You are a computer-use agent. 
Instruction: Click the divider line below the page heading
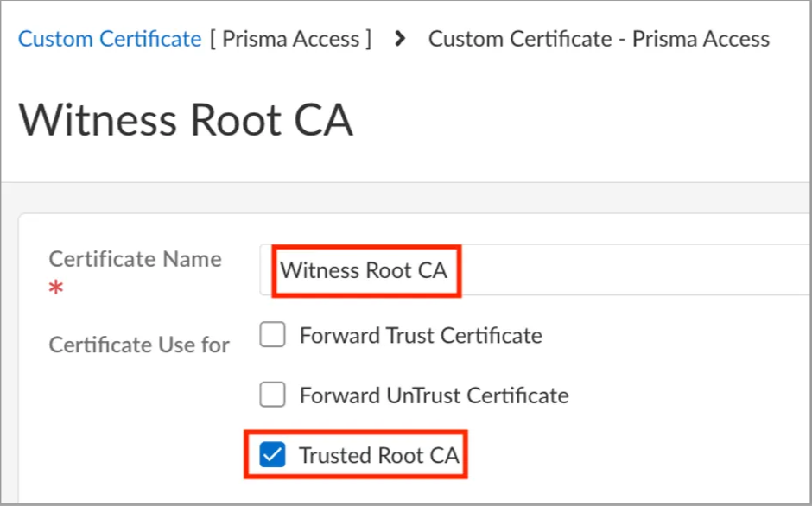406,182
